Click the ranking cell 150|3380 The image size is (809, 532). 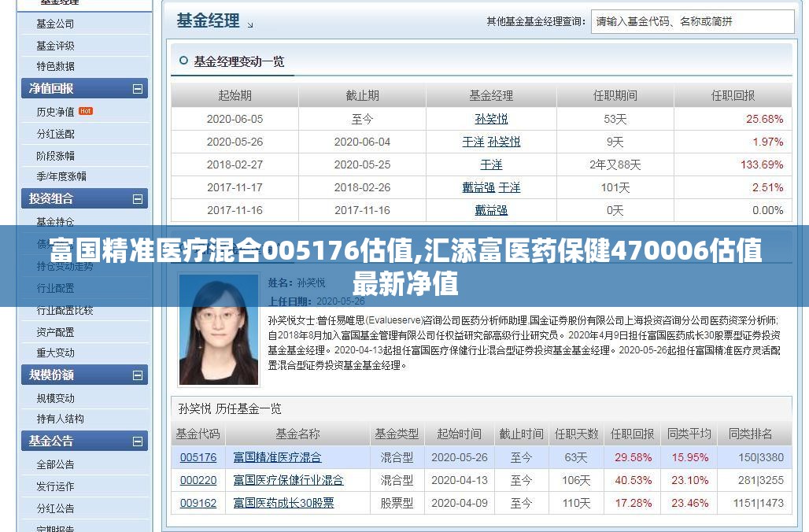tap(761, 458)
